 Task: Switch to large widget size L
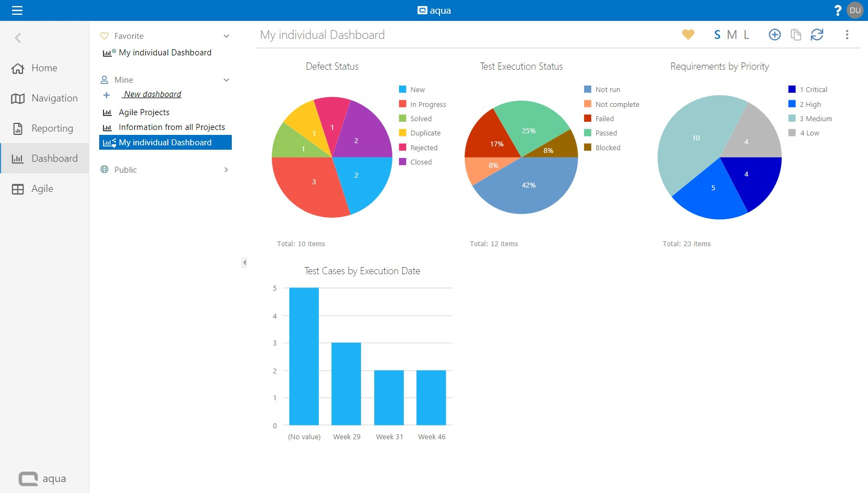click(x=746, y=35)
